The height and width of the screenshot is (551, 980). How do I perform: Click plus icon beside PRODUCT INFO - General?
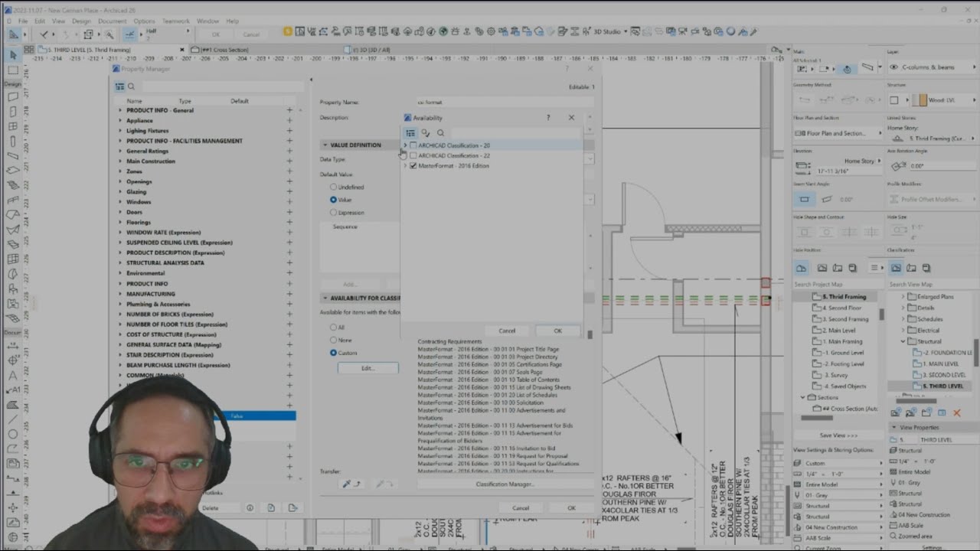[x=289, y=110]
